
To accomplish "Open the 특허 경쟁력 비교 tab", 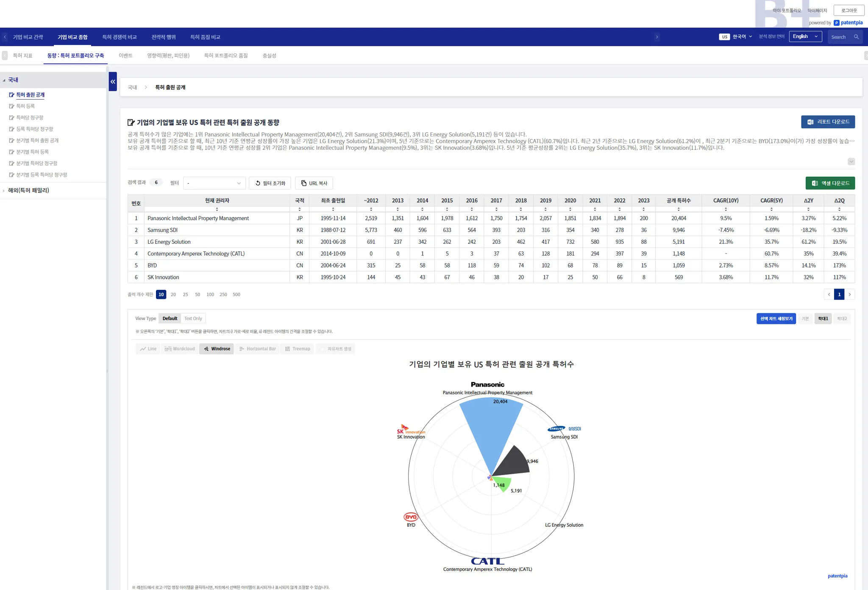I will click(119, 37).
